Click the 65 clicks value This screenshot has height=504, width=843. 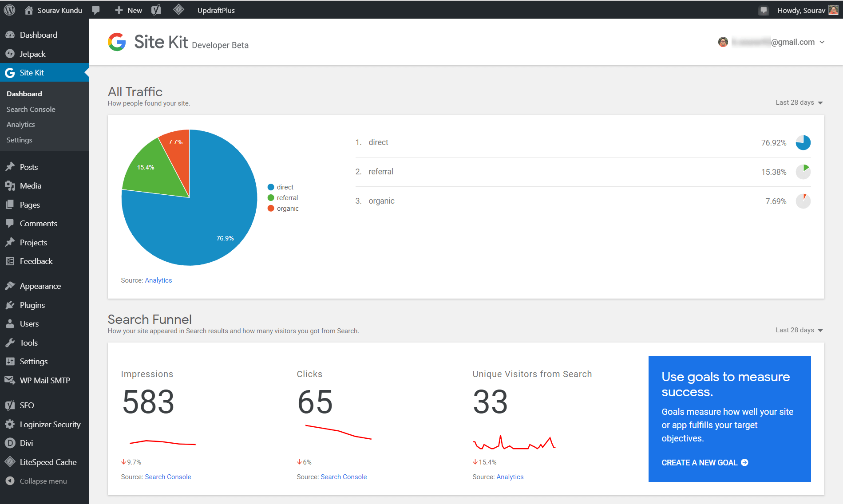click(315, 402)
